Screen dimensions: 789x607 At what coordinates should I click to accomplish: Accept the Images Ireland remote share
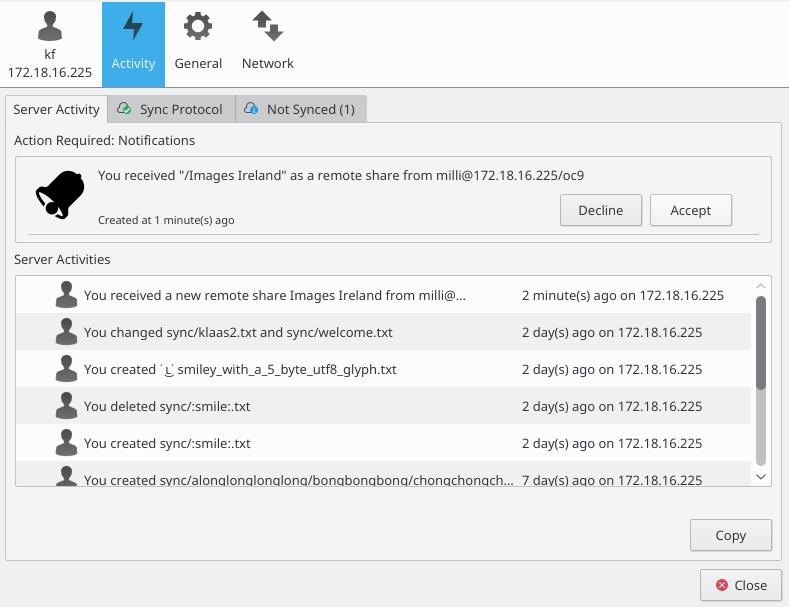690,210
